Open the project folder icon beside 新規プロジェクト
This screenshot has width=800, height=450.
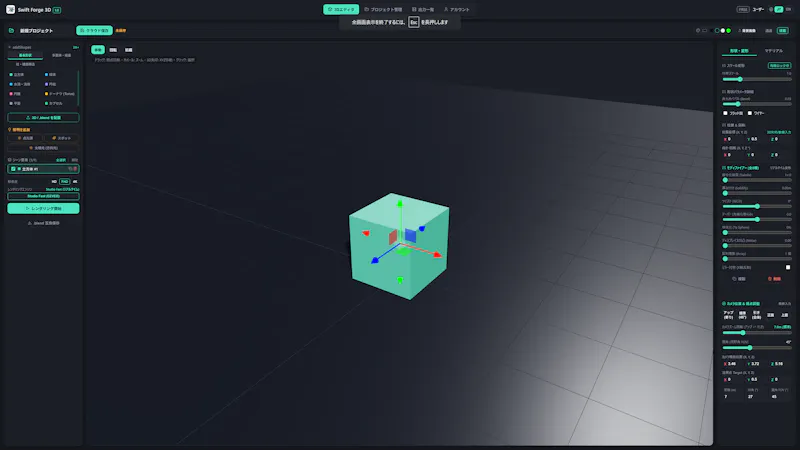11,31
